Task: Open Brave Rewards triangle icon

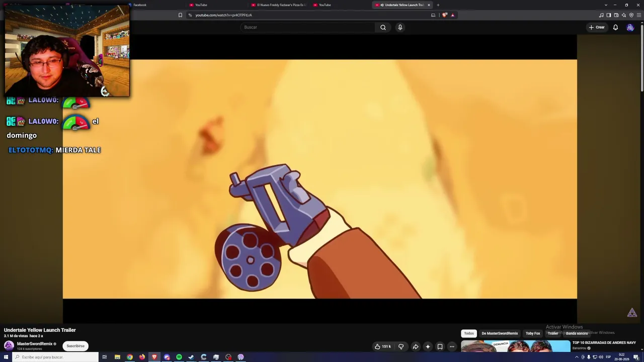Action: (x=452, y=15)
